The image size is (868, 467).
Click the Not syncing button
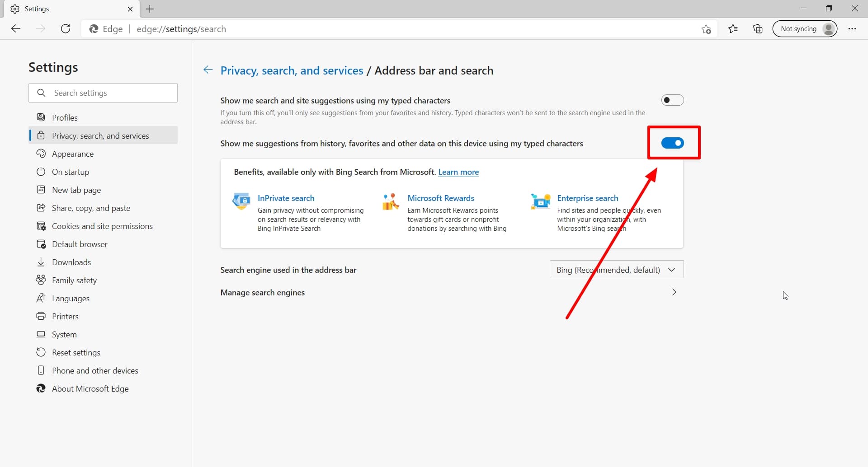(x=805, y=29)
